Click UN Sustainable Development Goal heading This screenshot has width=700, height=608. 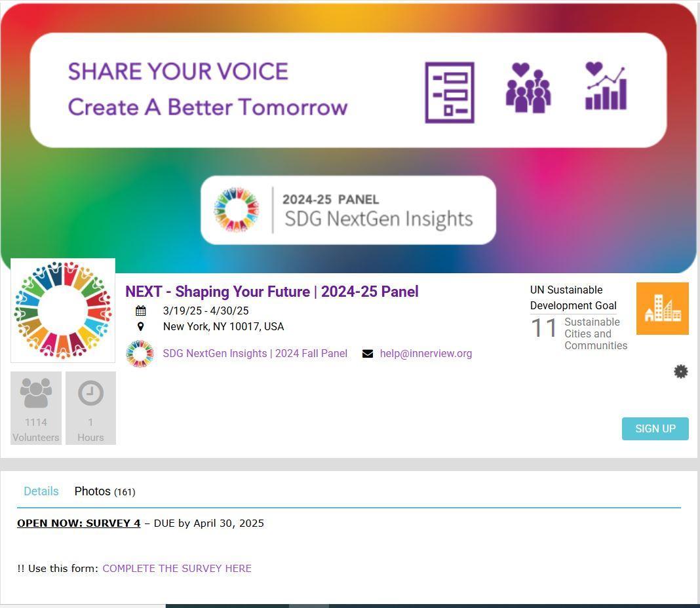pyautogui.click(x=574, y=297)
